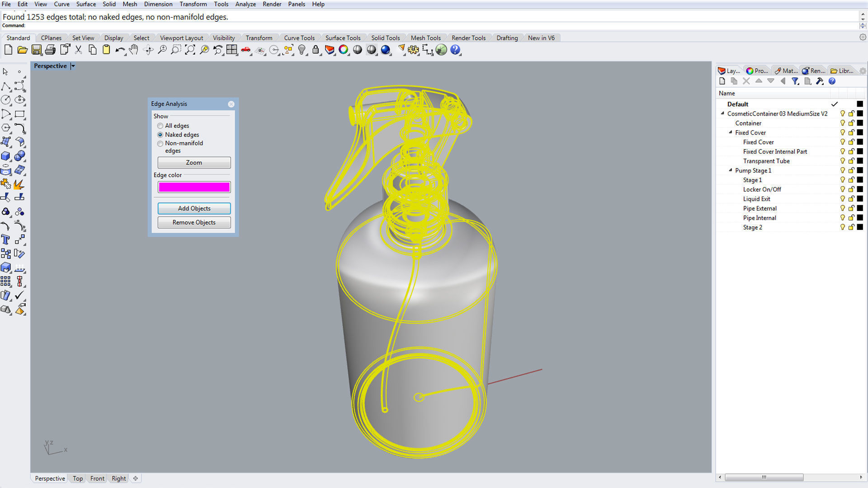Viewport: 868px width, 488px height.
Task: Click the Undo arrow in Standard toolbar
Action: 120,50
